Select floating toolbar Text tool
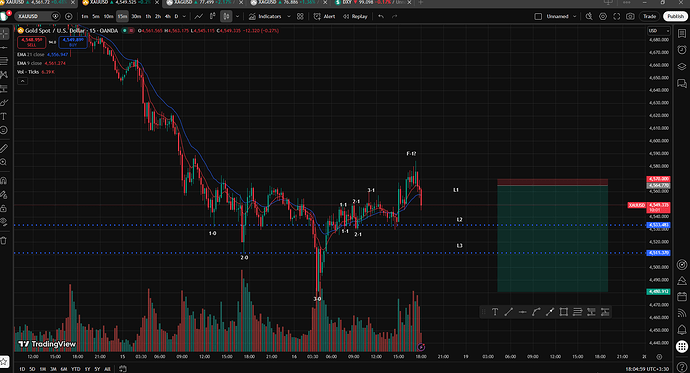Screen dimensions: 690x373 point(495,312)
